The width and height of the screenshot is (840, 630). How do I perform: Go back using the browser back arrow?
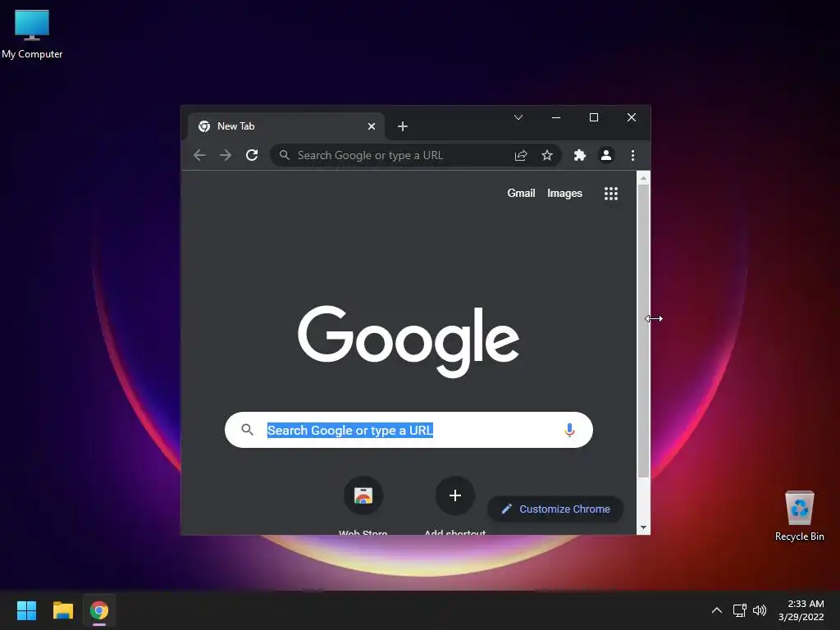pyautogui.click(x=199, y=155)
